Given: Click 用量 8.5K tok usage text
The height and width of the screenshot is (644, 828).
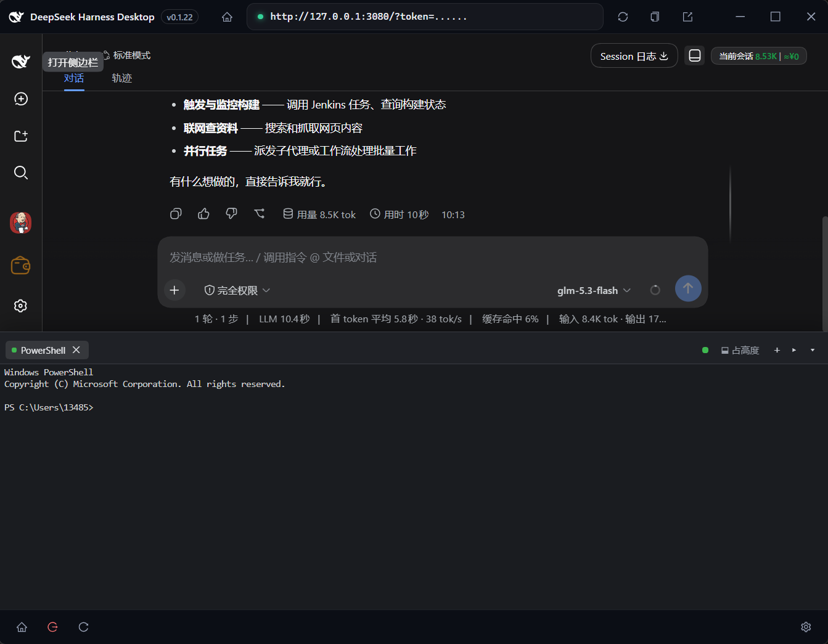Looking at the screenshot, I should tap(319, 214).
